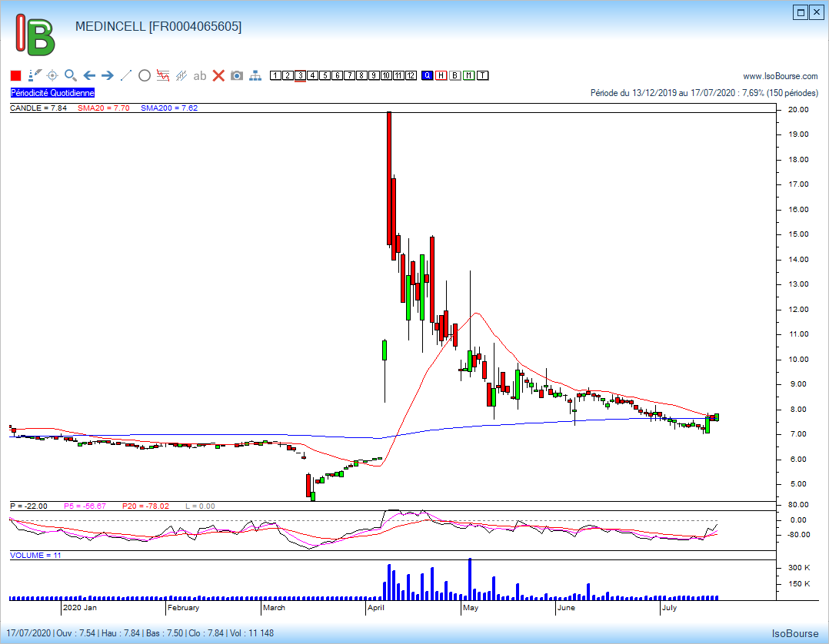Select period button 2
Image resolution: width=829 pixels, height=644 pixels.
tap(288, 75)
